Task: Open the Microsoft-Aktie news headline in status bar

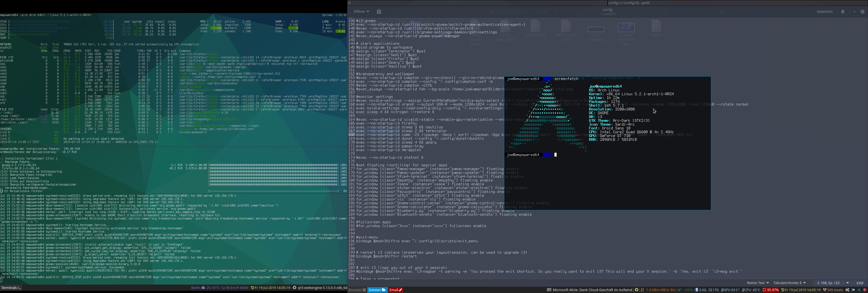Action: click(x=590, y=290)
